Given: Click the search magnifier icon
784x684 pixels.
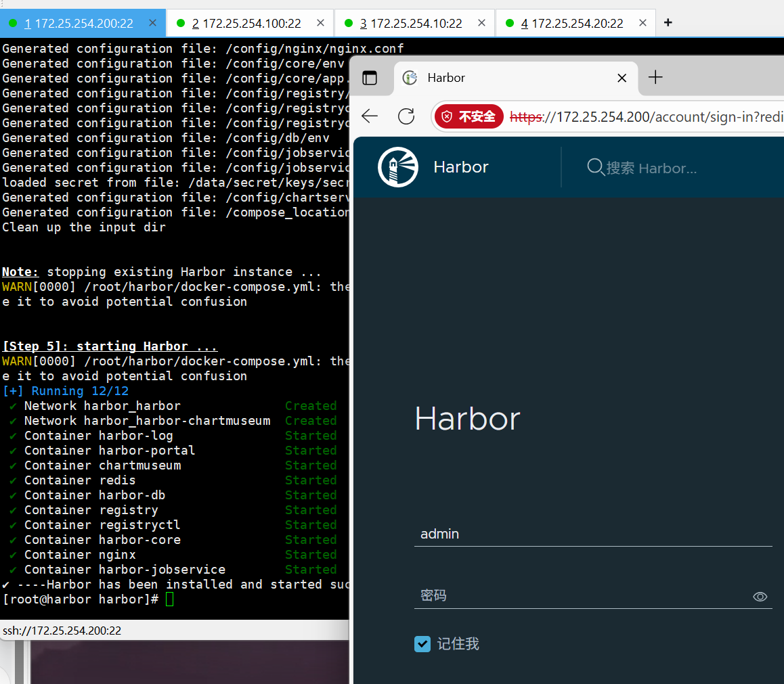Looking at the screenshot, I should click(595, 167).
